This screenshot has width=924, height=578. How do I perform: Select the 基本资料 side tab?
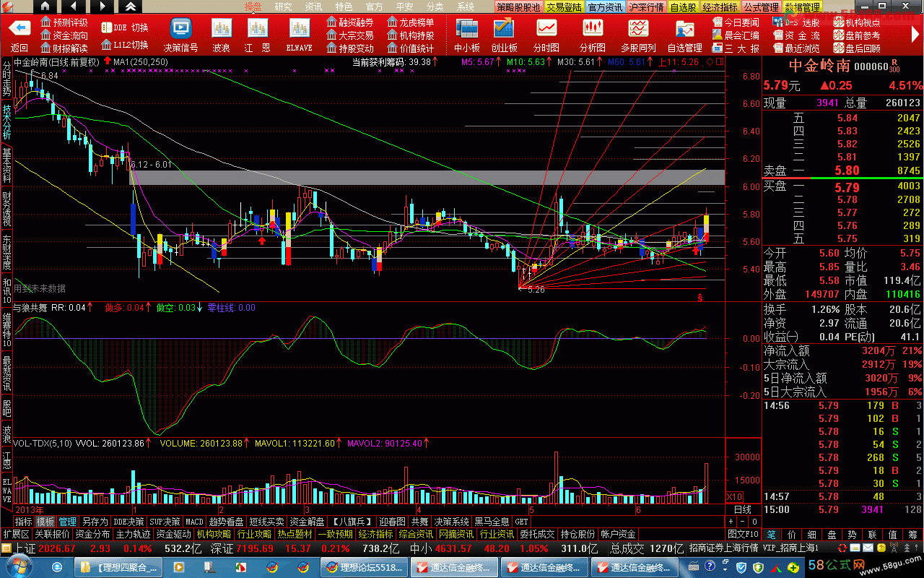[x=6, y=165]
